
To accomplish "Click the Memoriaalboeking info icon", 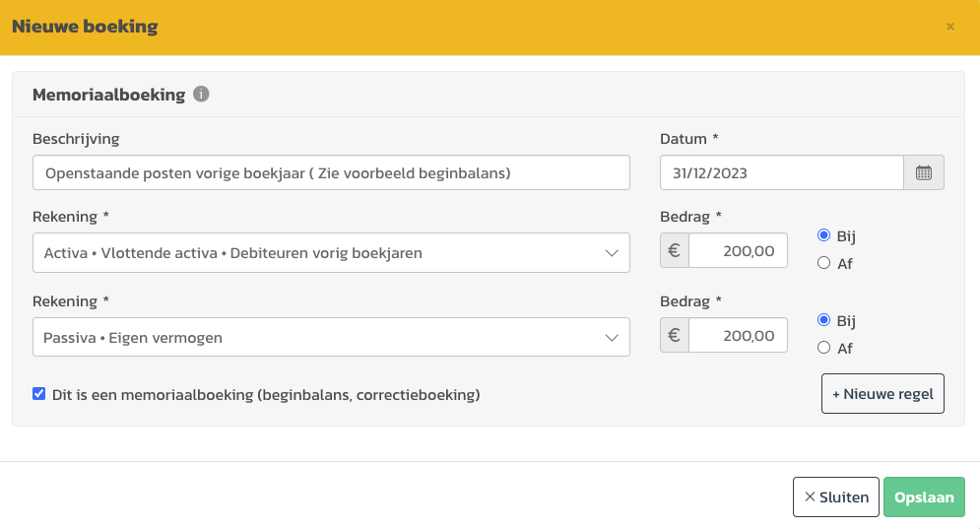I will pyautogui.click(x=201, y=94).
